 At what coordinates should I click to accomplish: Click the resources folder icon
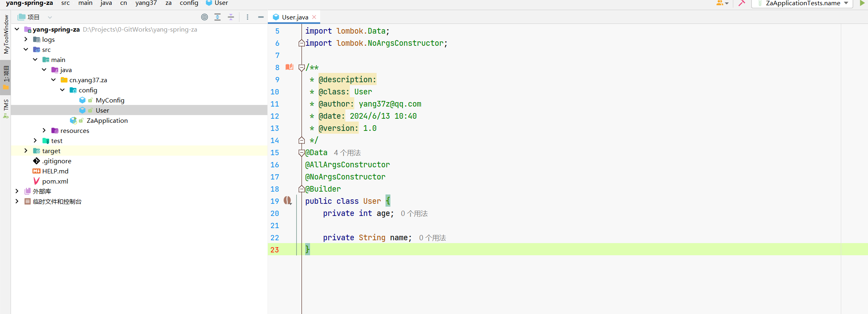tap(55, 130)
